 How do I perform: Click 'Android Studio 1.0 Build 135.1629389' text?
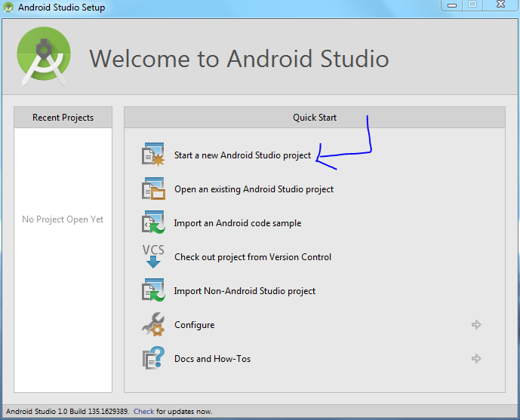tap(68, 412)
